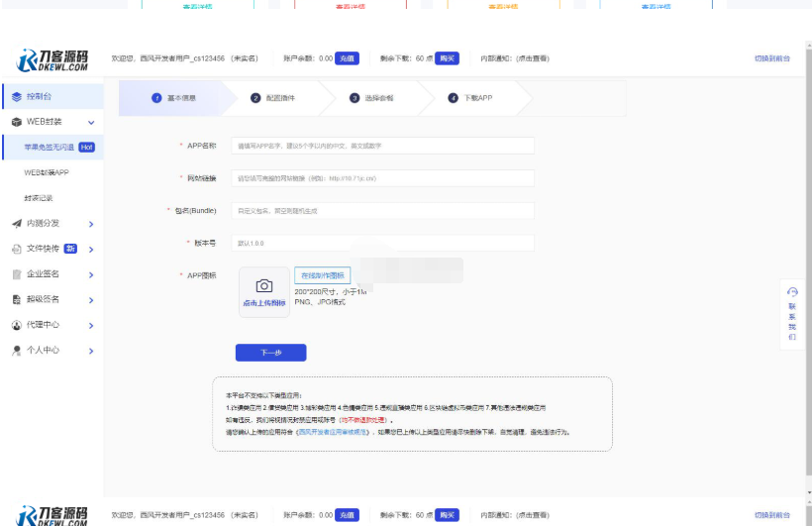This screenshot has height=526, width=812.
Task: Click the blue Hot badge
Action: pos(86,148)
